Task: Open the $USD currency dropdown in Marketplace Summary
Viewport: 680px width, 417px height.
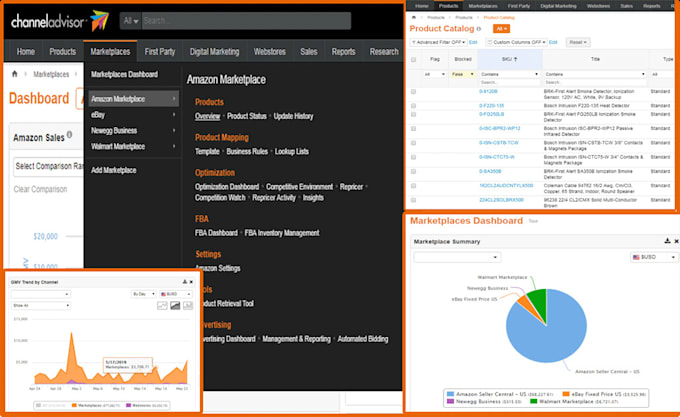Action: (x=654, y=257)
